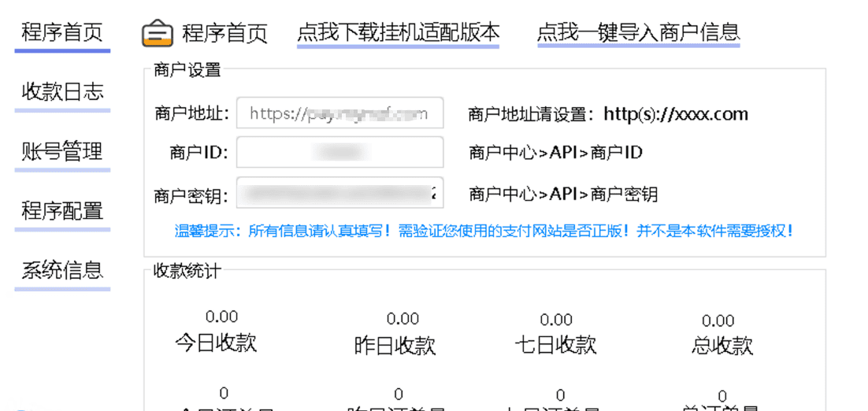868x411 pixels.
Task: Click the 商户地址请设置 hint text
Action: coord(608,114)
